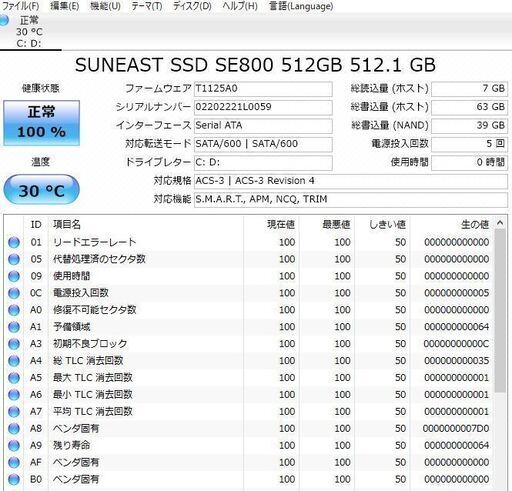Click the total host reads value 7 GB
This screenshot has height=491, width=512.
(469, 89)
